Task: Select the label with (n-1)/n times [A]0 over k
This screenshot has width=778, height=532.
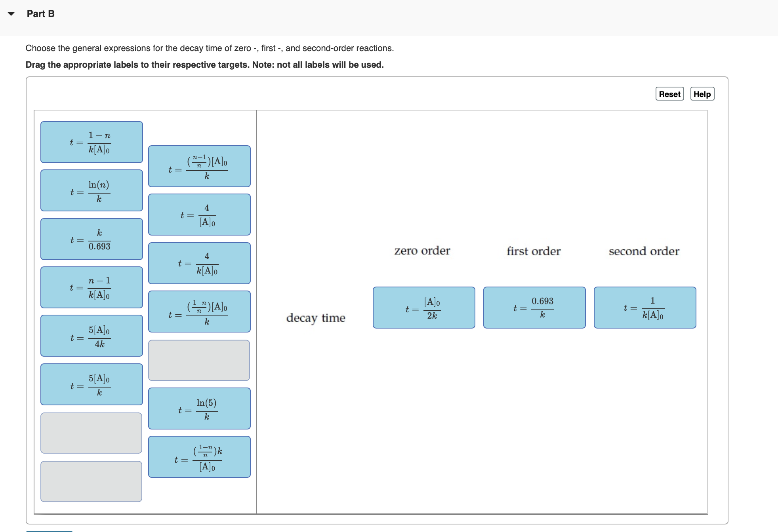Action: pyautogui.click(x=199, y=166)
